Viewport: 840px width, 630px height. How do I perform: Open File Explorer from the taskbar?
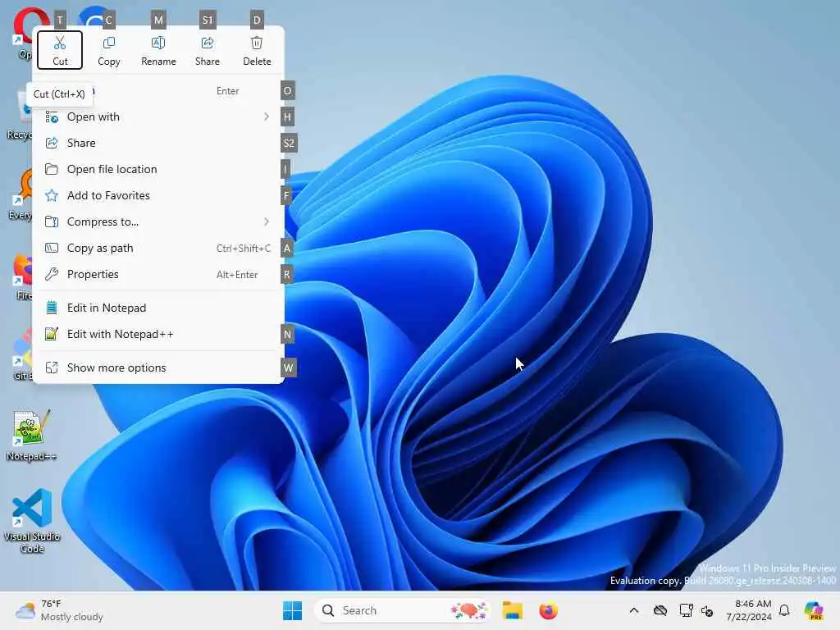click(x=512, y=610)
